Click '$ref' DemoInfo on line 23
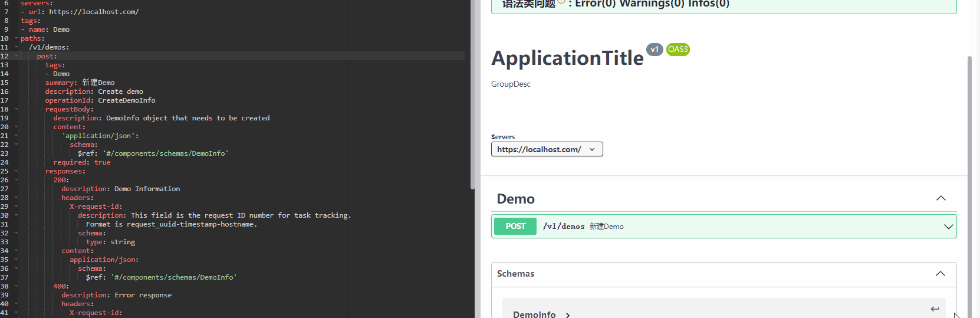The image size is (980, 318). 153,153
